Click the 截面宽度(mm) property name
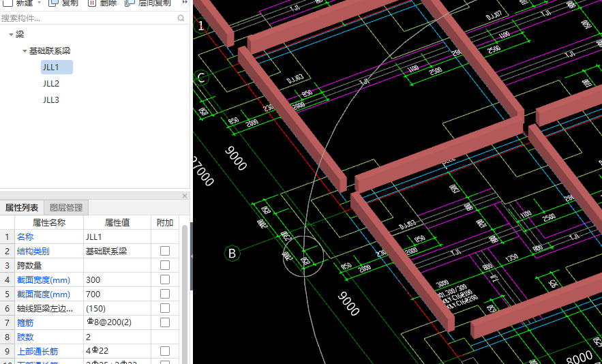 point(49,279)
